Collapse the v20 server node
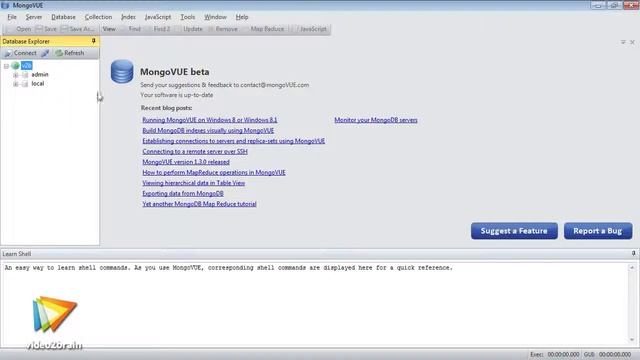The image size is (640, 360). click(x=6, y=66)
